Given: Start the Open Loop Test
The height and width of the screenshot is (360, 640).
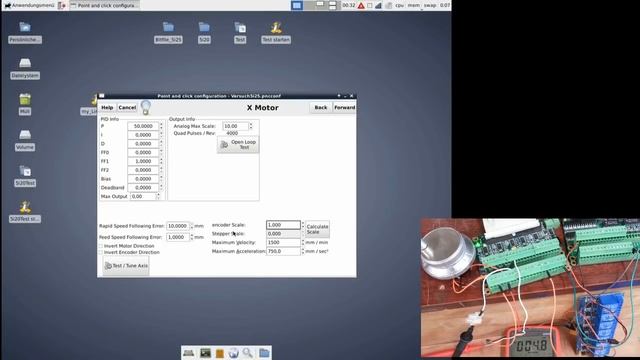Looking at the screenshot, I should 238,144.
